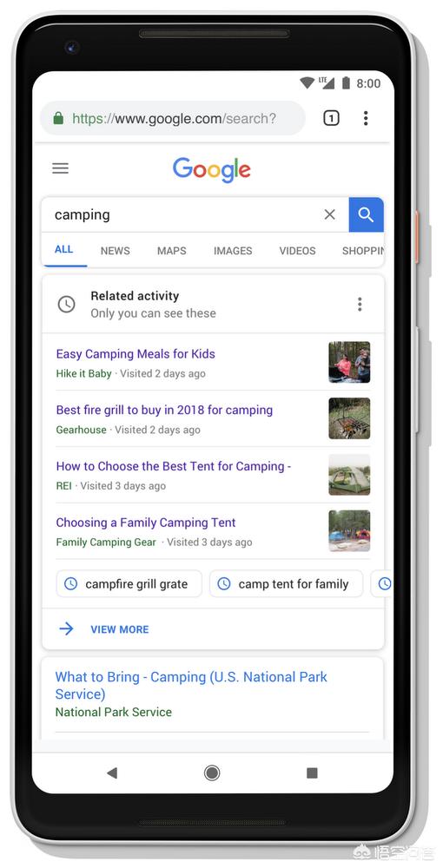
Task: Clear the search text with X icon
Action: tap(329, 214)
